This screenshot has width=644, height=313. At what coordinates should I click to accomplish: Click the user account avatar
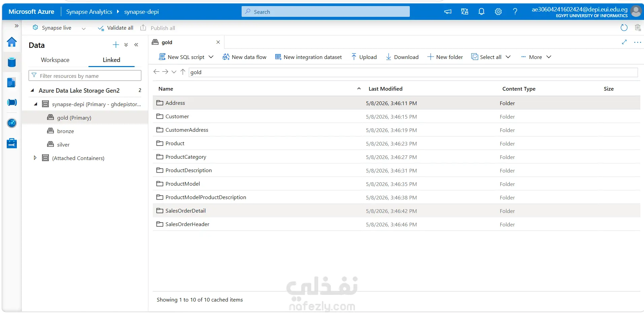pos(636,11)
